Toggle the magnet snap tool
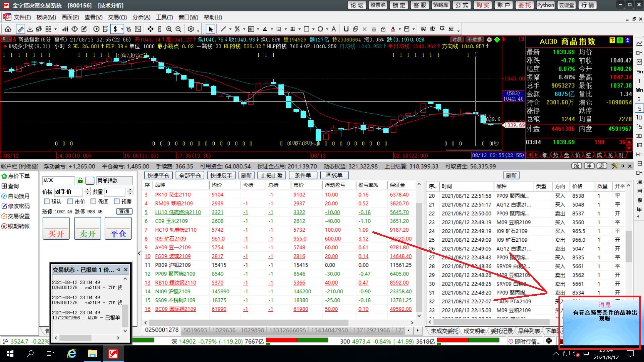Viewport: 644px width, 362px height. (346, 29)
